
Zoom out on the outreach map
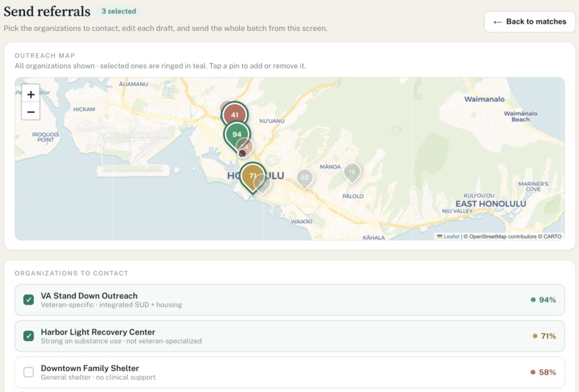[x=31, y=111]
